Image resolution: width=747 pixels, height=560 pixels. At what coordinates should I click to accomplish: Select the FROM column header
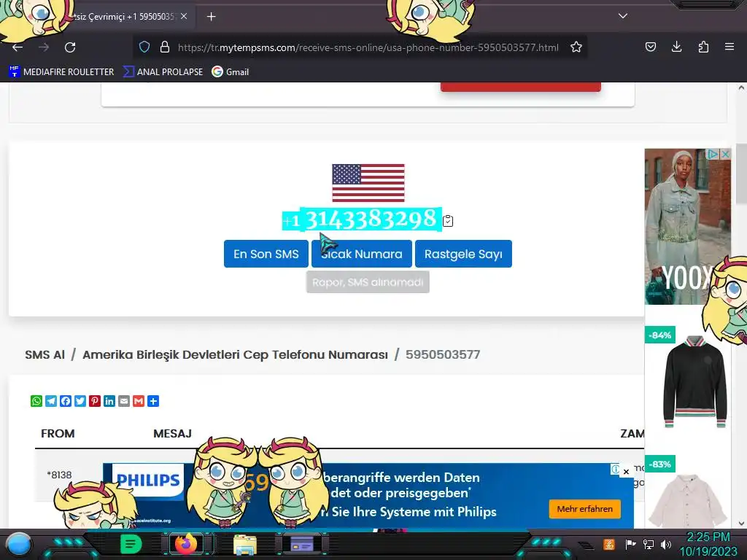coord(58,434)
